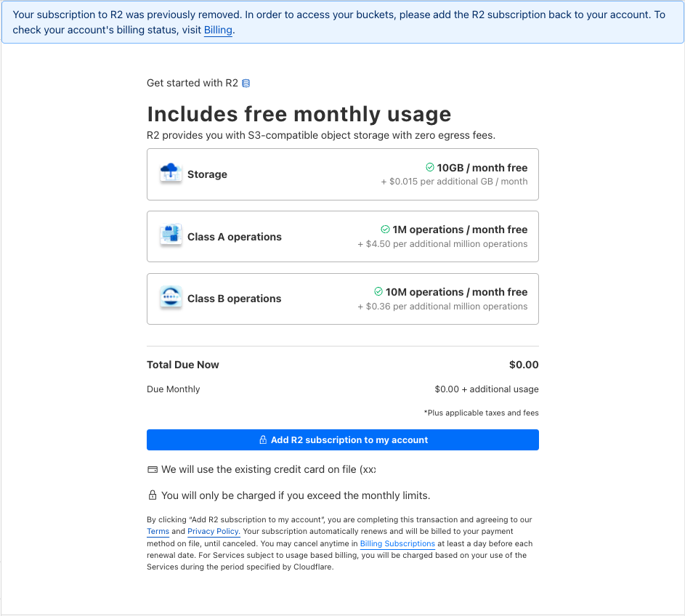Select the Class A operations label
Screen dimensions: 685x616
tap(234, 237)
